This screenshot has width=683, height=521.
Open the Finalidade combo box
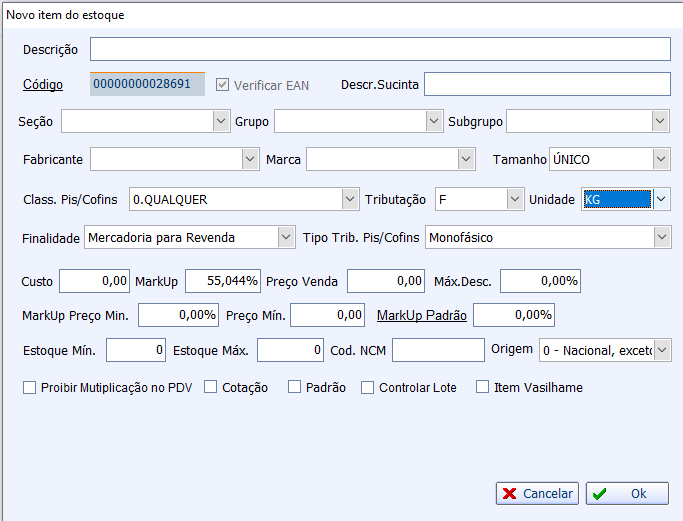click(x=283, y=237)
